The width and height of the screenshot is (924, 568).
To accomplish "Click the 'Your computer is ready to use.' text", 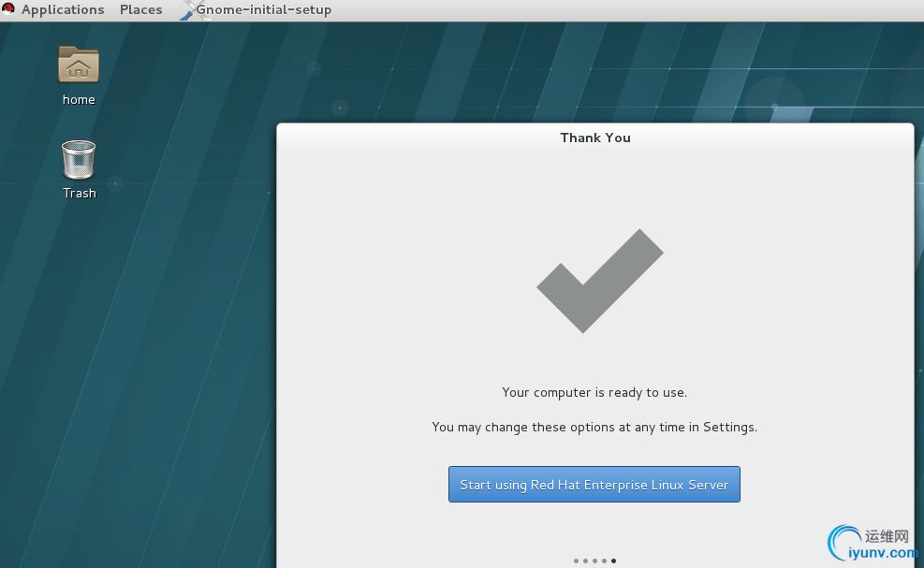I will tap(594, 392).
